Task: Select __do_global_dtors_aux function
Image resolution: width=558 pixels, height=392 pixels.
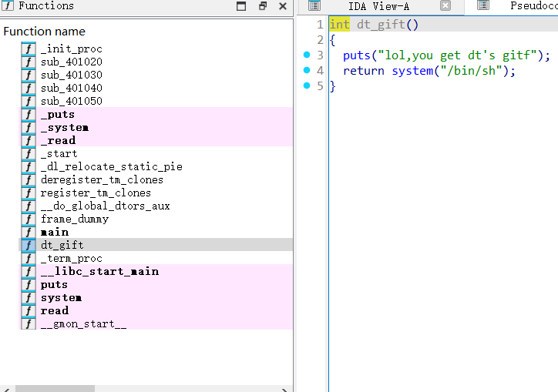Action: click(106, 206)
